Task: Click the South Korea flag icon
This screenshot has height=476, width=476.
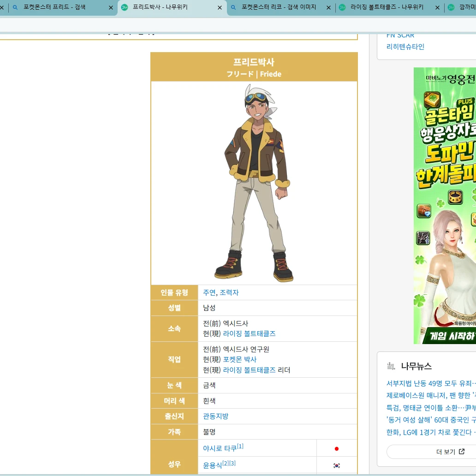Action: click(336, 465)
